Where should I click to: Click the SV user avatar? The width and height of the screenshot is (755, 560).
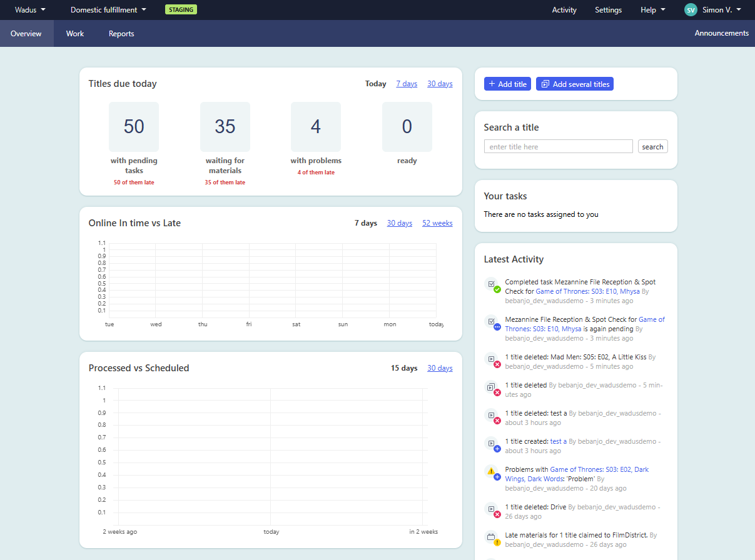pos(691,10)
